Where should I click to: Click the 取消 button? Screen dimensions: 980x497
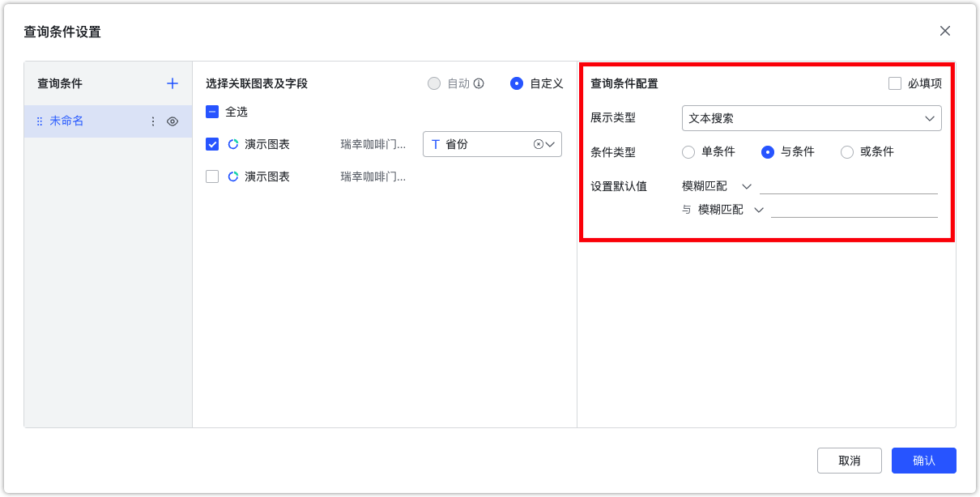(x=849, y=461)
